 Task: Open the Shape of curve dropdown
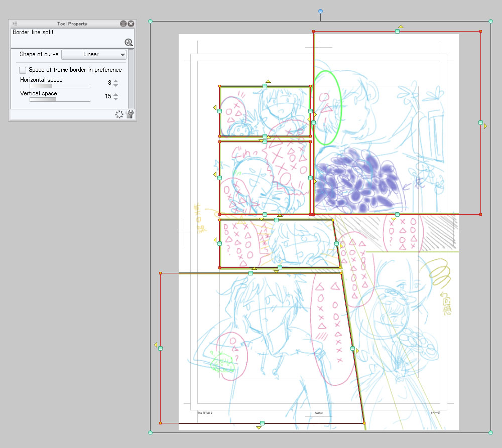[94, 54]
